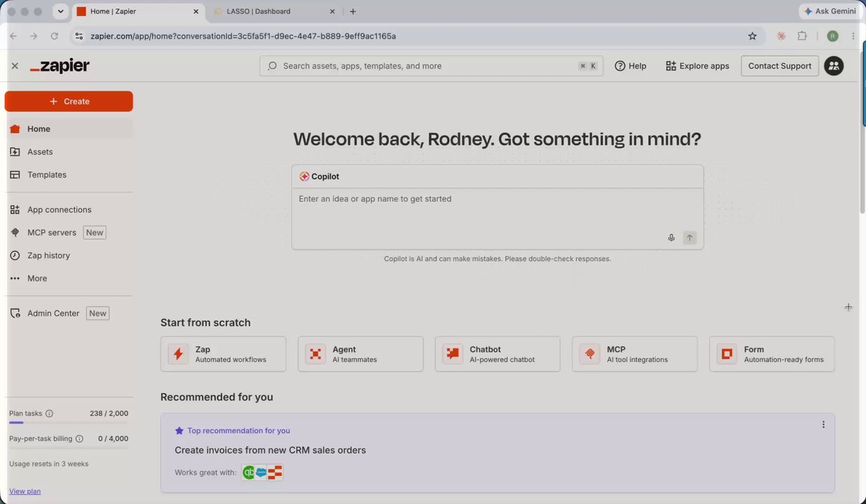
Task: Open Chrome three-dot menu
Action: 853,36
